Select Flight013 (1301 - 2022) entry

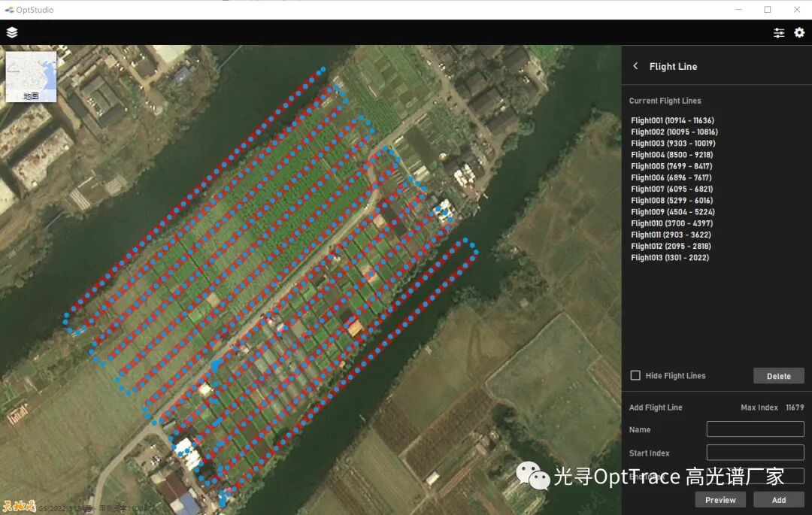click(669, 258)
